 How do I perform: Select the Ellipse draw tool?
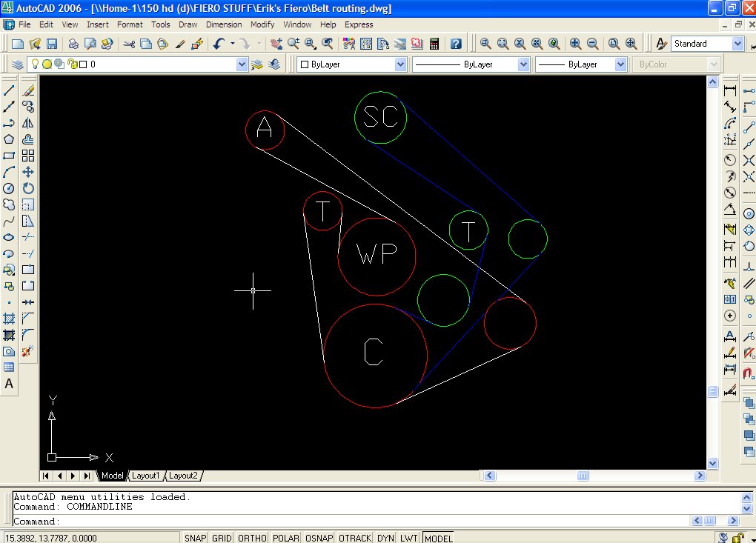[x=9, y=237]
